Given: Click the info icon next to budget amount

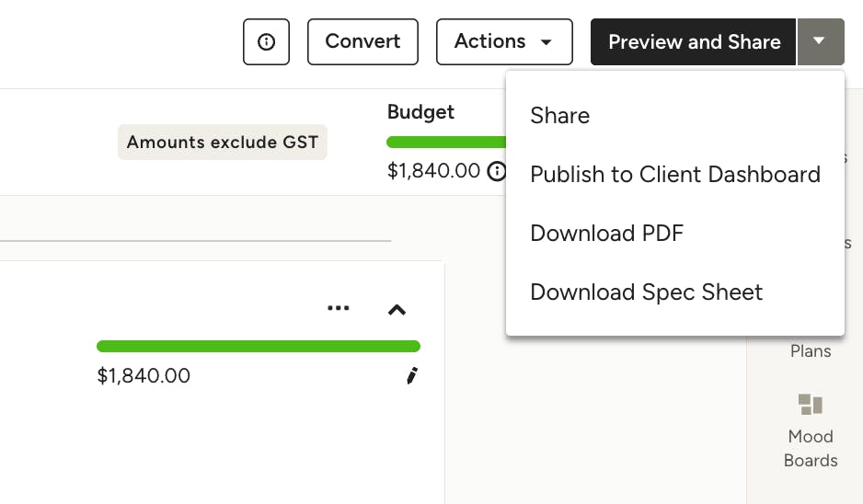Looking at the screenshot, I should pyautogui.click(x=497, y=171).
